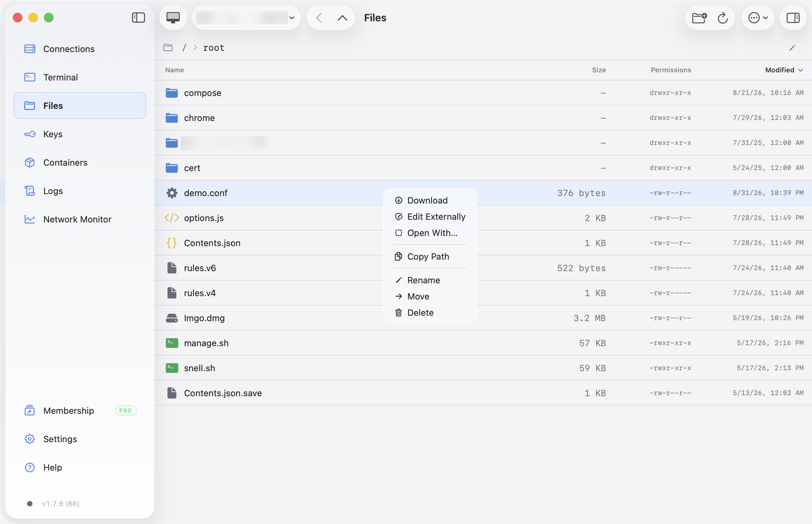Sort files by Size column header
The height and width of the screenshot is (524, 812).
pyautogui.click(x=599, y=70)
